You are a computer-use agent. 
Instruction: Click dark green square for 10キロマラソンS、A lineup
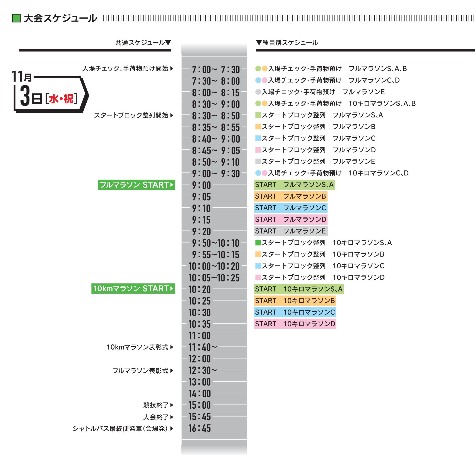tap(258, 242)
